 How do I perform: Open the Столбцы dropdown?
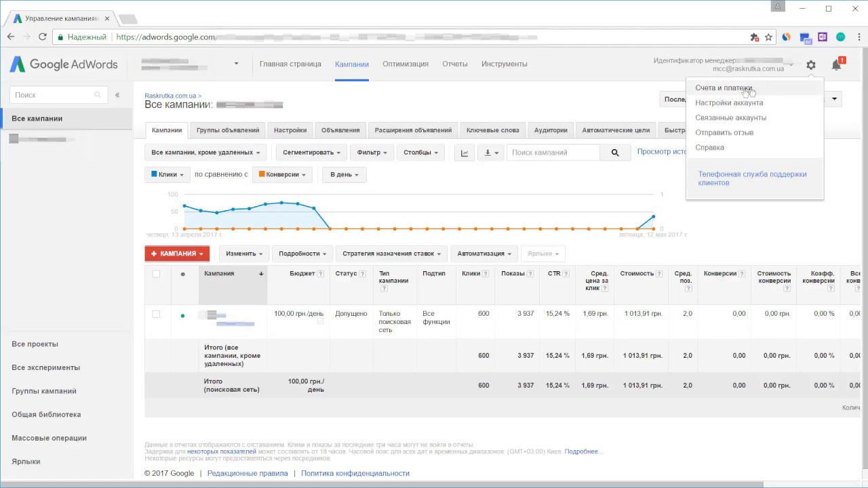pos(420,153)
